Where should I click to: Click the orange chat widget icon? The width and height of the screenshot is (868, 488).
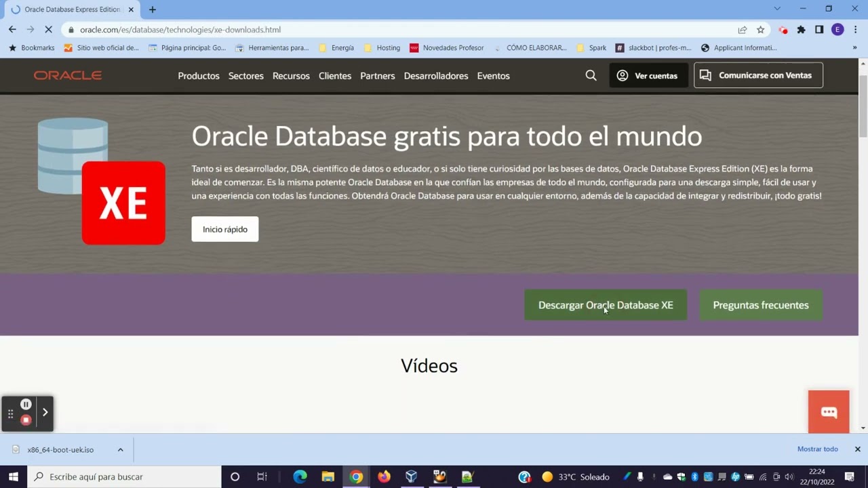[x=829, y=412]
